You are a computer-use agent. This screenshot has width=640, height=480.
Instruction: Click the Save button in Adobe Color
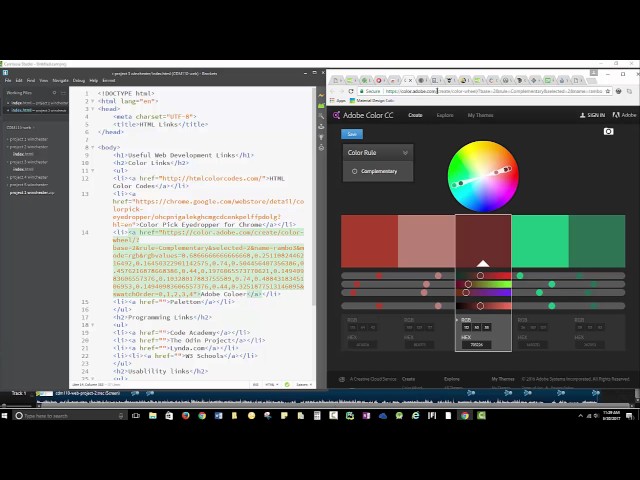click(351, 133)
